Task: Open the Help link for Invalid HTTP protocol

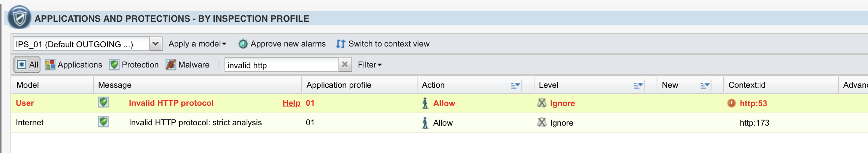Action: tap(292, 103)
